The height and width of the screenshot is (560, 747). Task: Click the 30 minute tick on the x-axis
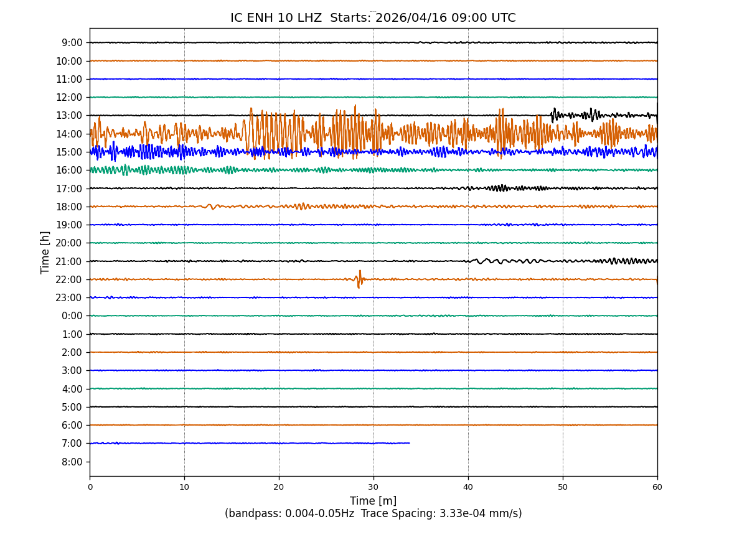coord(374,487)
